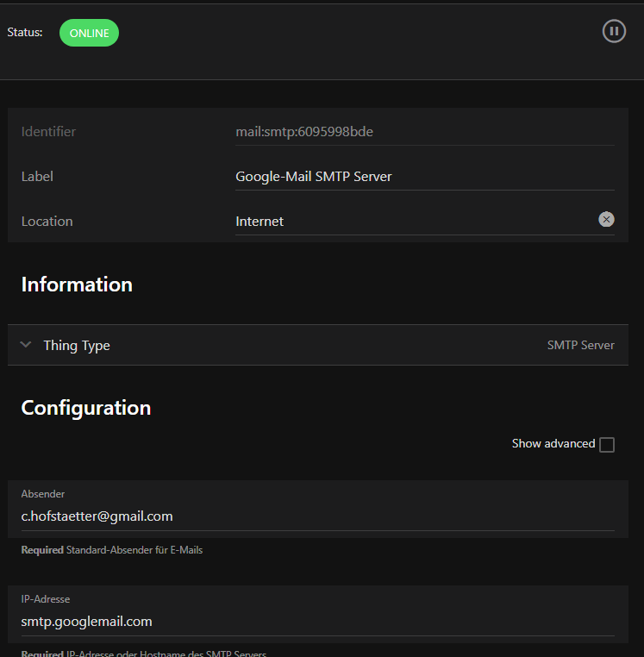Edit the Label field "Google-Mail SMTP Server"
Image resolution: width=644 pixels, height=657 pixels.
click(x=422, y=177)
